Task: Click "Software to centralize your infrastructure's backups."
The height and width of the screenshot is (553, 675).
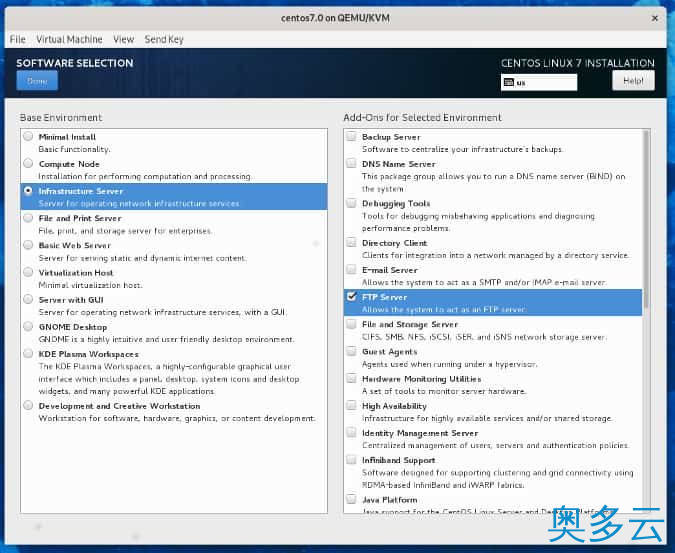Action: (x=463, y=149)
